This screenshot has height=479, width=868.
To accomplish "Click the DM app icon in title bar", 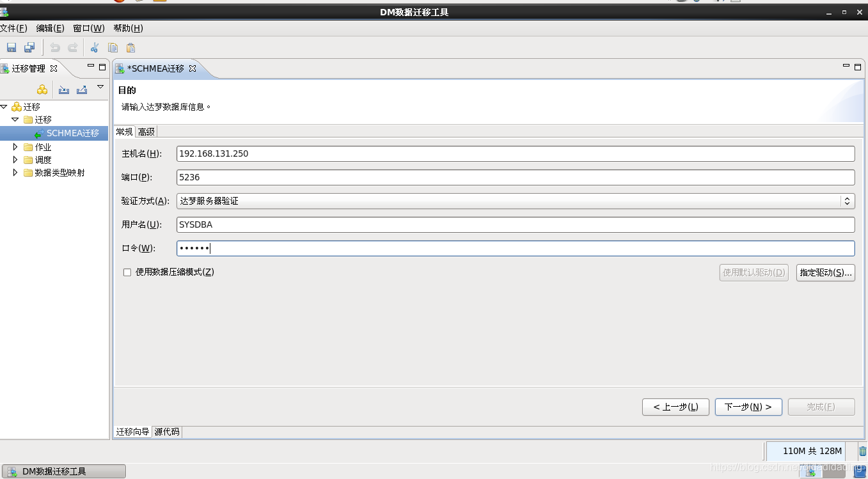I will coord(4,12).
